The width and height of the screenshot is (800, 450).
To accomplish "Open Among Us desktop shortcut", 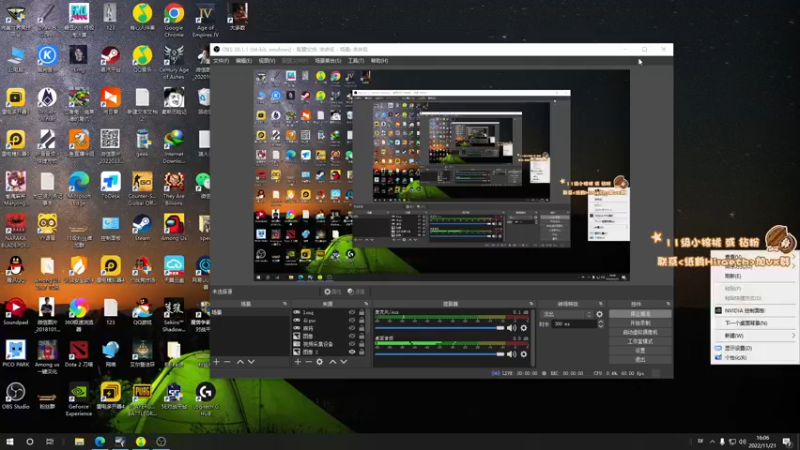I will click(x=173, y=228).
